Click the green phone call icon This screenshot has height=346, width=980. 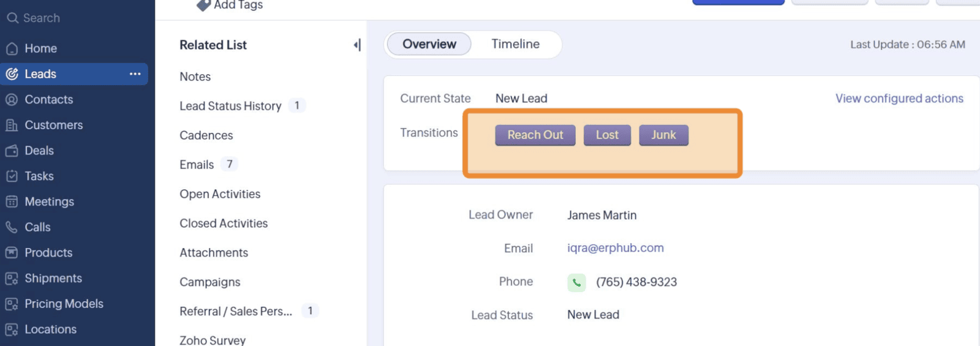pos(576,282)
